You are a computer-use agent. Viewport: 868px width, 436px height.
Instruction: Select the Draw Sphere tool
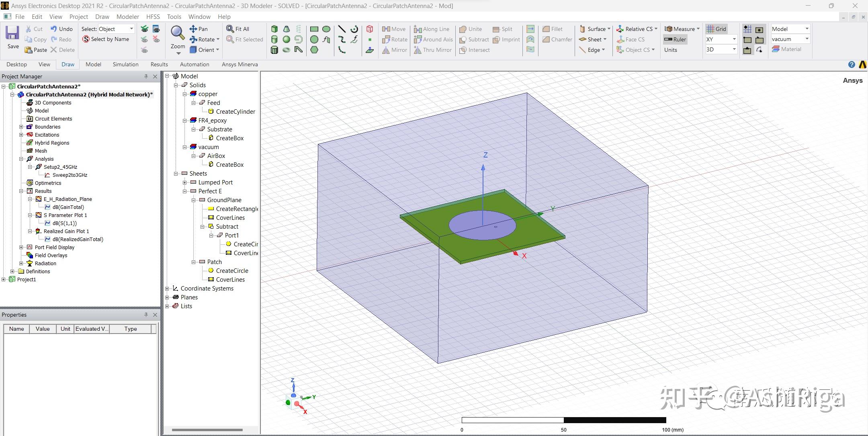click(287, 39)
